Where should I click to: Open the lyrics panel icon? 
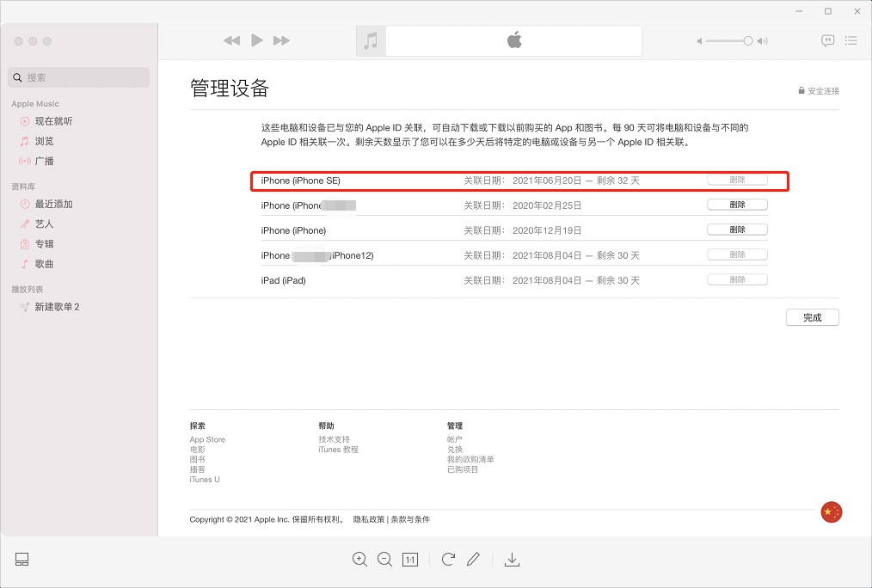[x=827, y=40]
